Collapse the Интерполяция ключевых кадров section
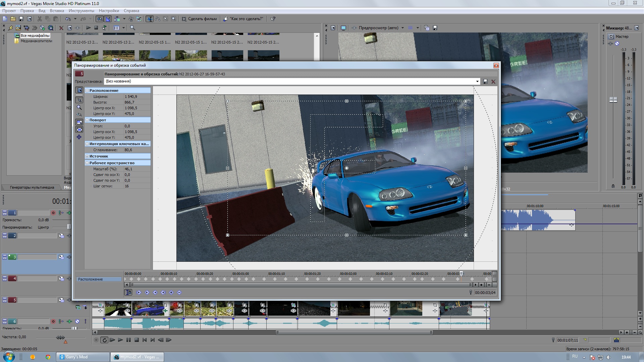This screenshot has width=644, height=362. (87, 144)
